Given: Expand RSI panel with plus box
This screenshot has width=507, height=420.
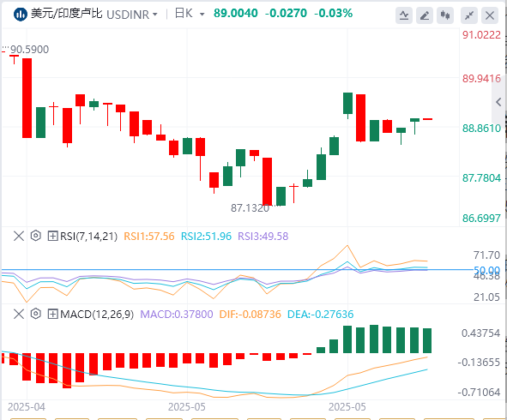Looking at the screenshot, I should coord(52,237).
